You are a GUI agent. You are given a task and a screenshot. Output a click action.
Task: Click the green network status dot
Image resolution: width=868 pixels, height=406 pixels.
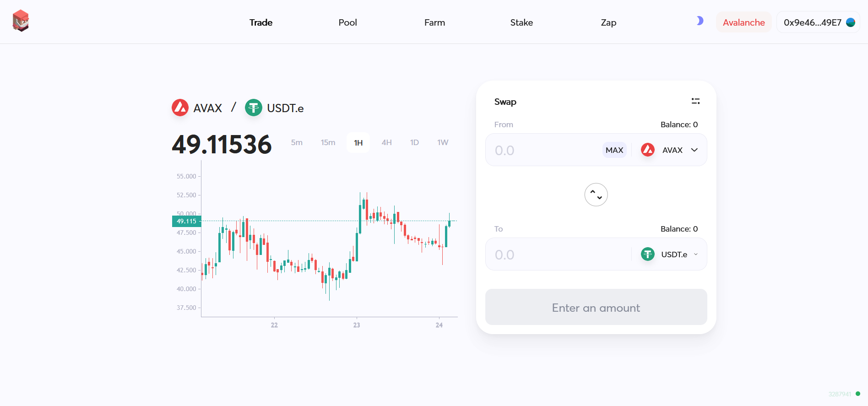[x=858, y=394]
